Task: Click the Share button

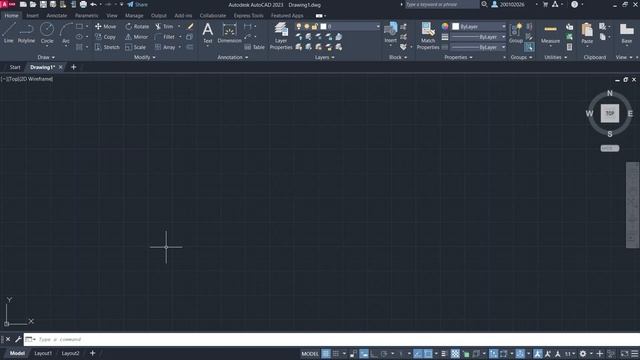Action: click(138, 4)
